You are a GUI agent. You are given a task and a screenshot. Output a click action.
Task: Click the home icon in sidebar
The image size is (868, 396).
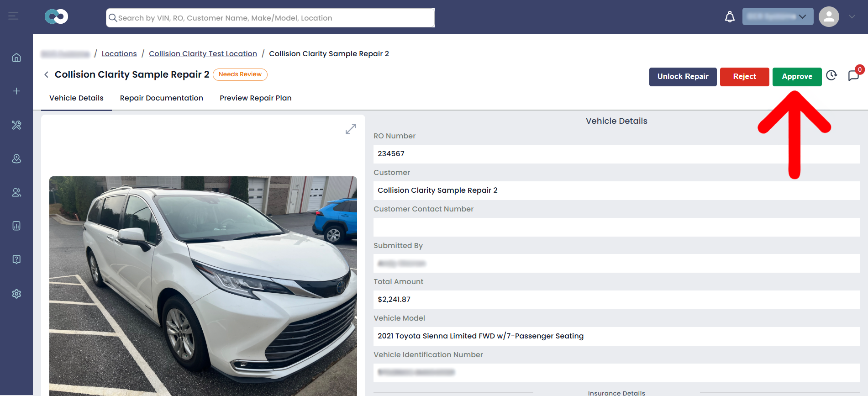[x=16, y=58]
